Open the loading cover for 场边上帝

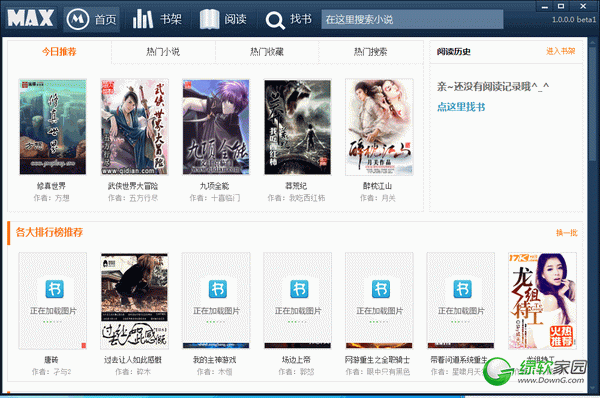[x=297, y=301]
